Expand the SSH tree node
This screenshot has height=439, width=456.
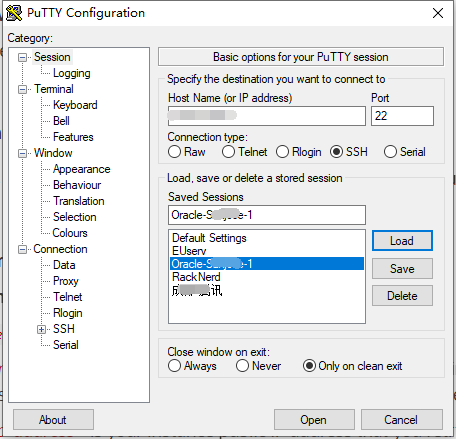coord(41,329)
